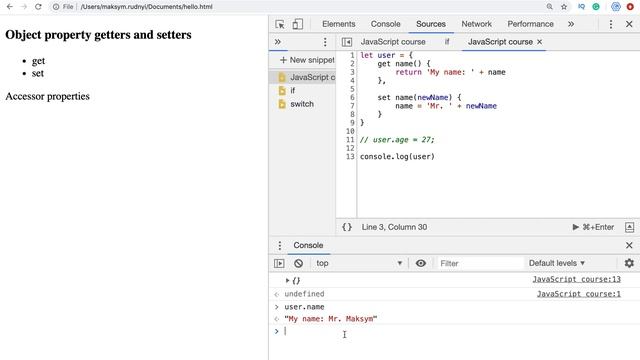Switch to the 'if' editor tab
This screenshot has height=360, width=640.
447,42
